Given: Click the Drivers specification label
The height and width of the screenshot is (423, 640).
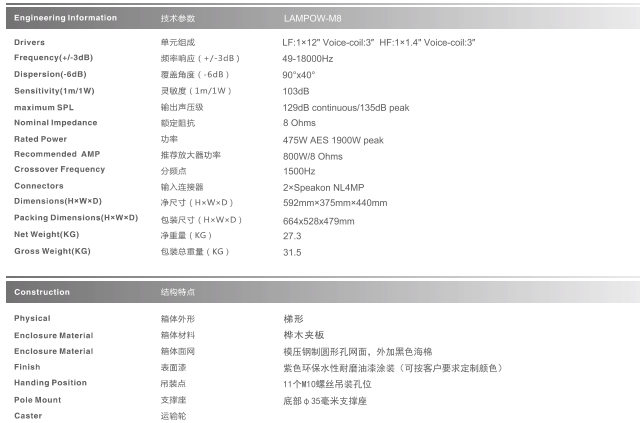Looking at the screenshot, I should [x=30, y=43].
